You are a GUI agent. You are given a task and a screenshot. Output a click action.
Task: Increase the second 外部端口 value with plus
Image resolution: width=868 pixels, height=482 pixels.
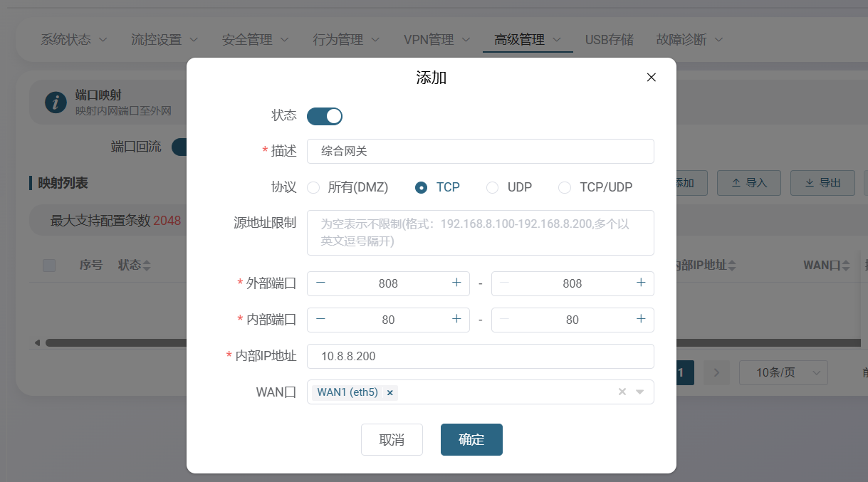click(641, 283)
